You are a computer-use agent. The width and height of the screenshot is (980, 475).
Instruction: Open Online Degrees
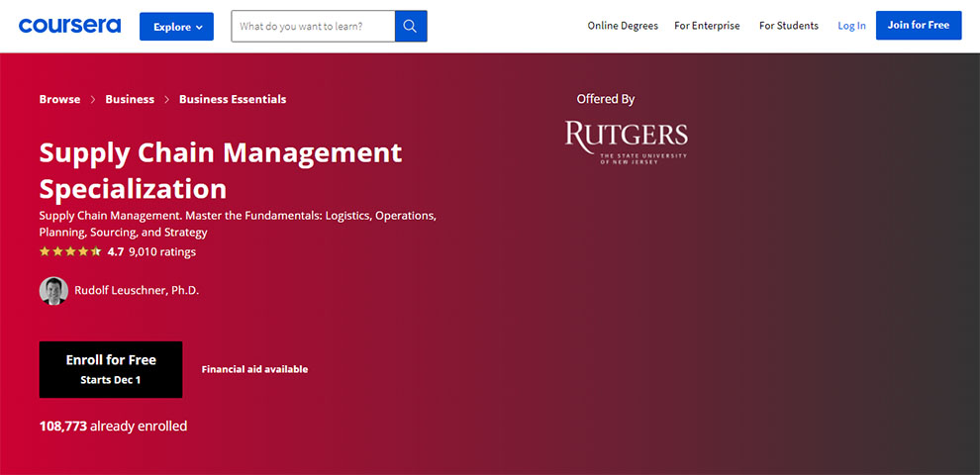[623, 26]
